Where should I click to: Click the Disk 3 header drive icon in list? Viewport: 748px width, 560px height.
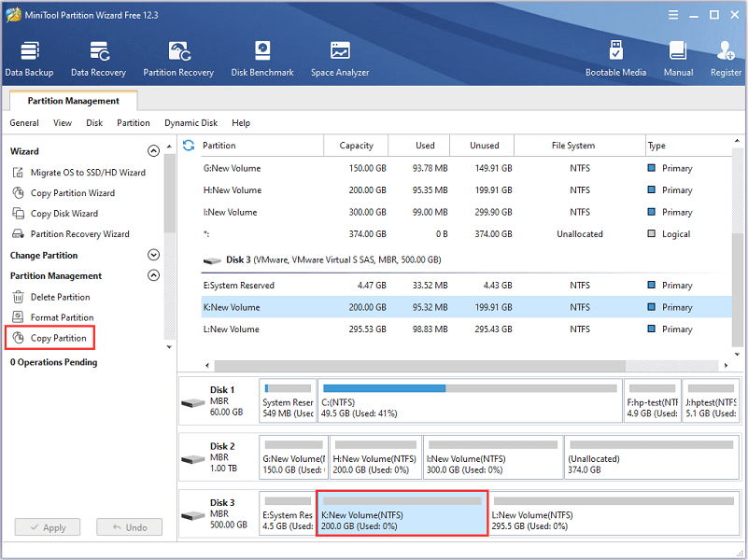click(x=212, y=260)
